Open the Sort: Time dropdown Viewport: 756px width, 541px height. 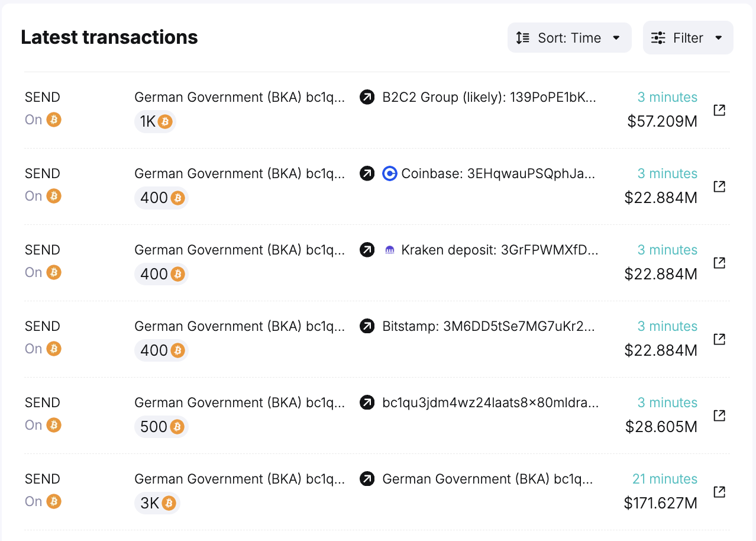coord(568,37)
